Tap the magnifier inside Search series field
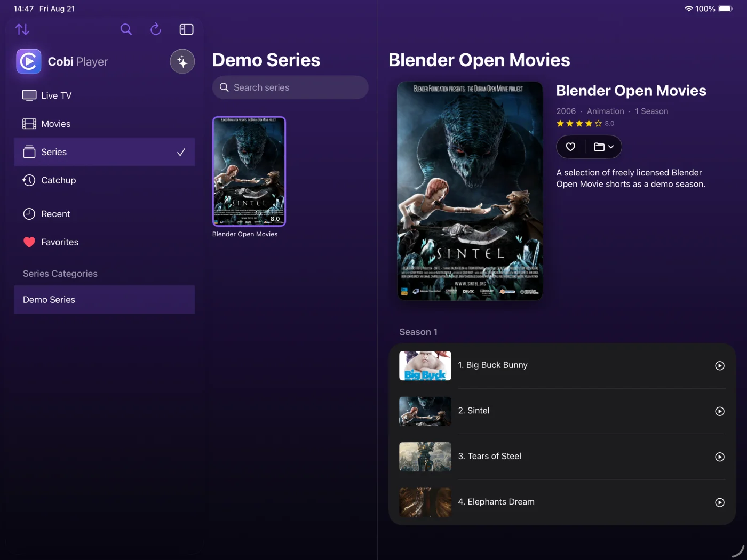Screen dimensions: 747x560 pyautogui.click(x=224, y=87)
